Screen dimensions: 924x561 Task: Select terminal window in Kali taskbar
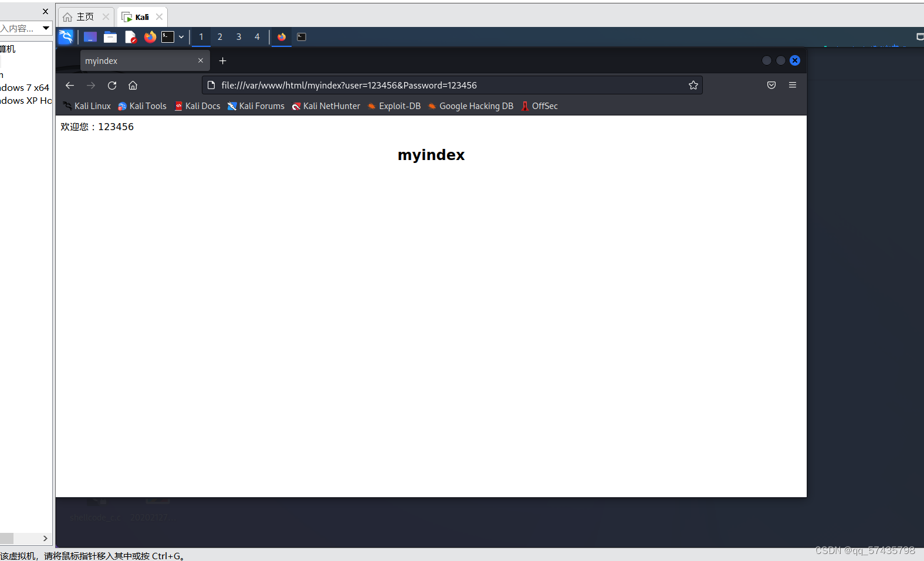pyautogui.click(x=302, y=37)
